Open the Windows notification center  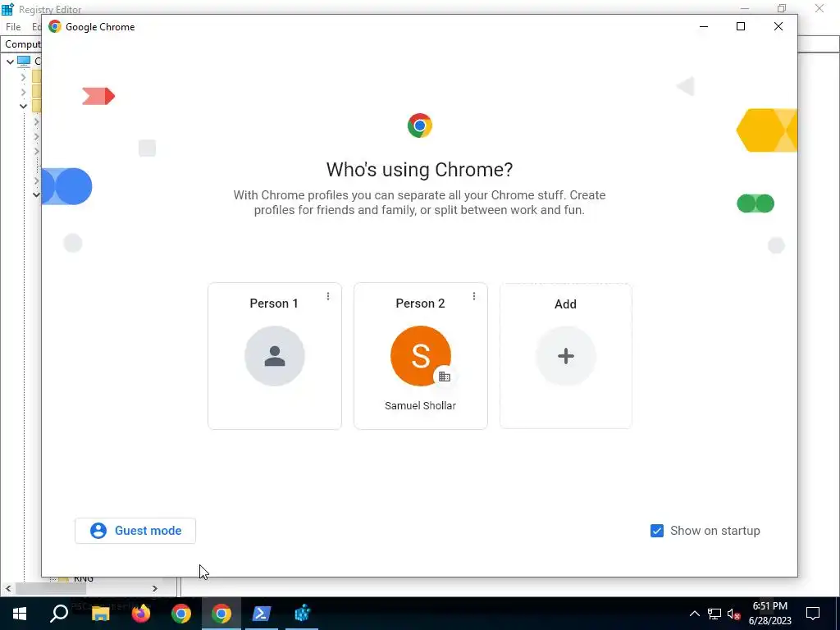(813, 614)
